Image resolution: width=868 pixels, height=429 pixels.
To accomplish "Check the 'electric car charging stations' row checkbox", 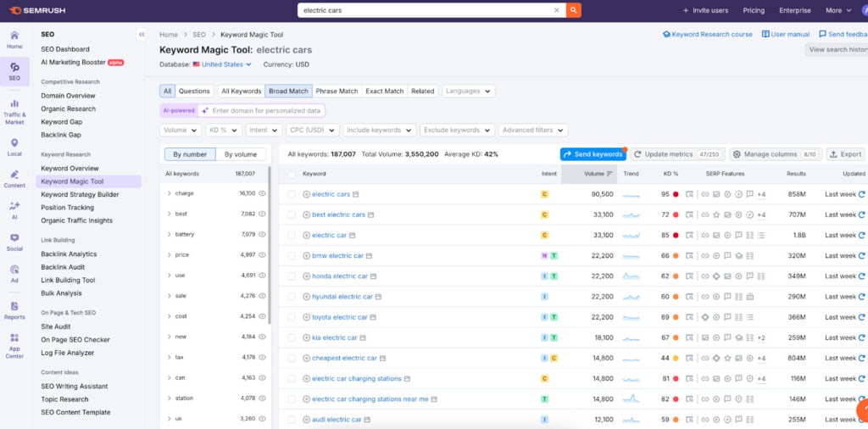I will tap(292, 379).
